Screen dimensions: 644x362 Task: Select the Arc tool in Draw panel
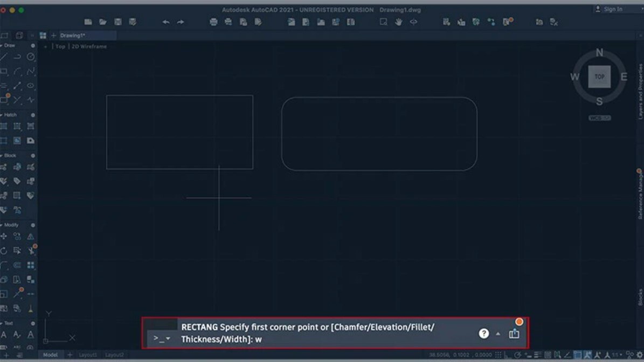(17, 72)
